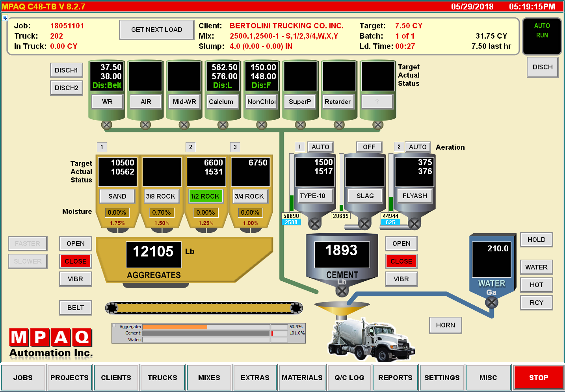Toggle the 3/8 ROCK bin gate
565x392 pixels.
[161, 196]
